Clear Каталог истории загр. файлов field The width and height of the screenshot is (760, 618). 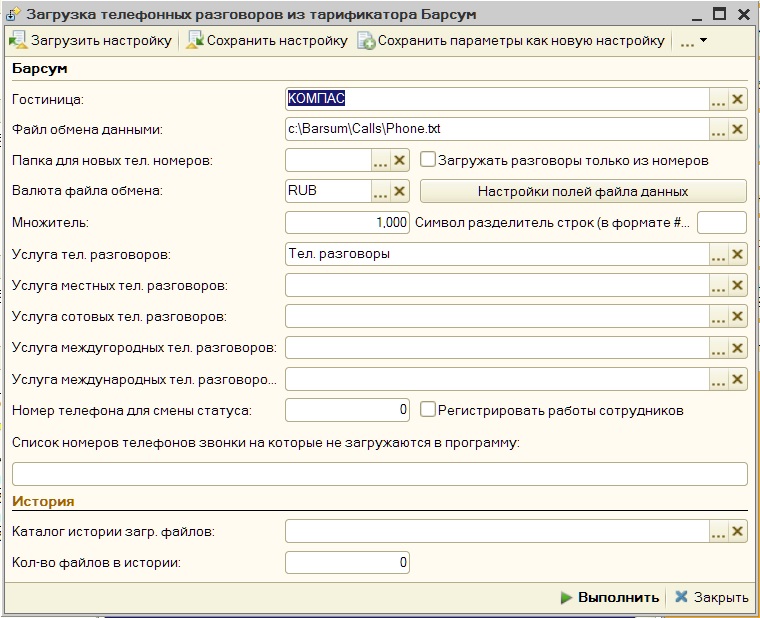click(737, 531)
